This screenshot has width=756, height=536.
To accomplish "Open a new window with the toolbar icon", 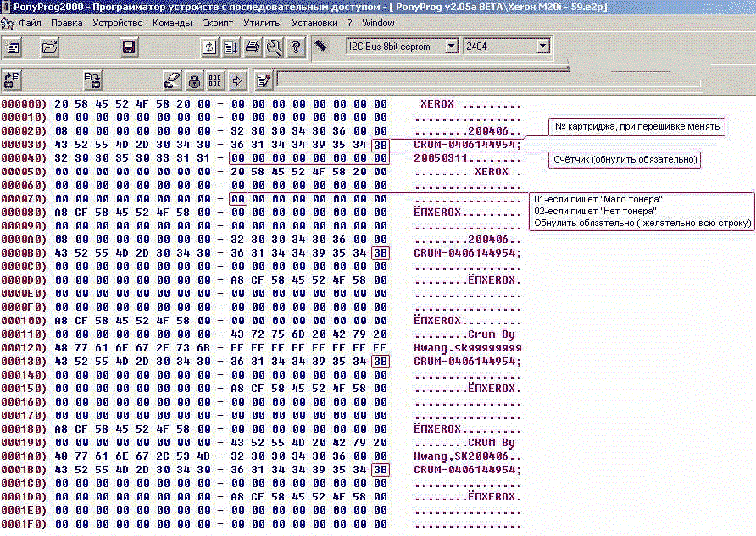I will tap(13, 47).
